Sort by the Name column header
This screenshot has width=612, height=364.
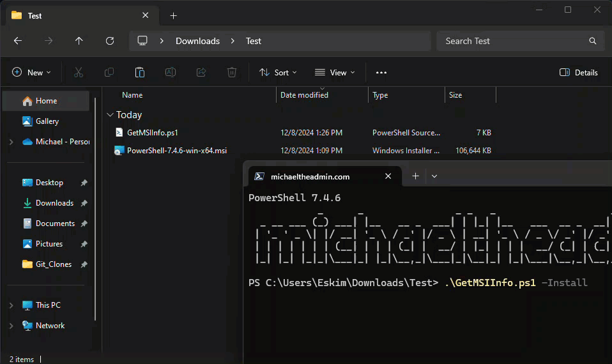pos(132,95)
